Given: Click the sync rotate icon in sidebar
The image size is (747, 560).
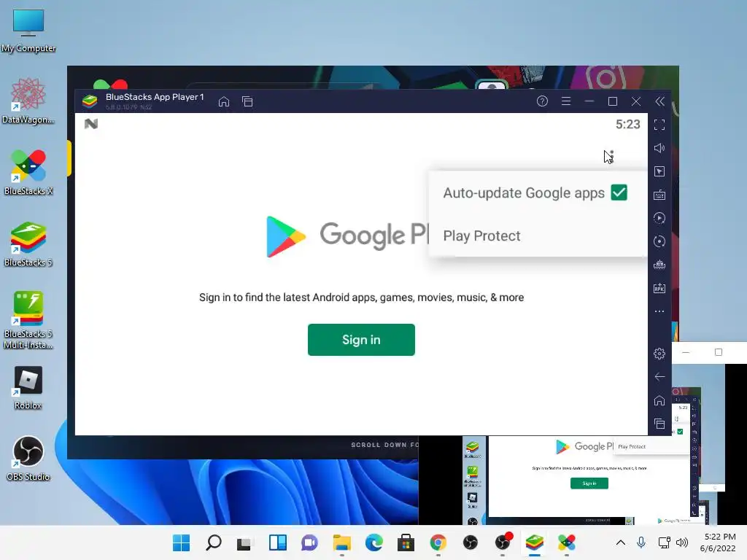Looking at the screenshot, I should pyautogui.click(x=659, y=241).
